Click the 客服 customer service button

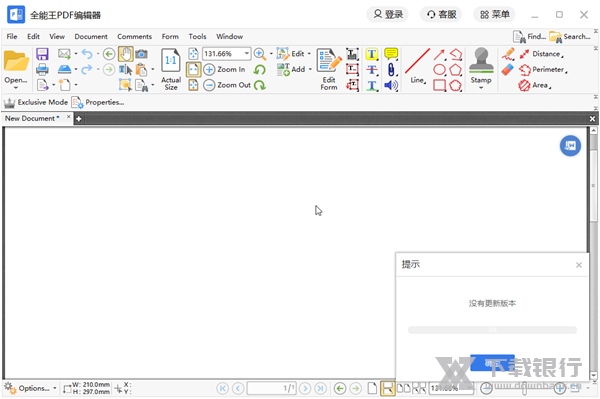point(441,15)
